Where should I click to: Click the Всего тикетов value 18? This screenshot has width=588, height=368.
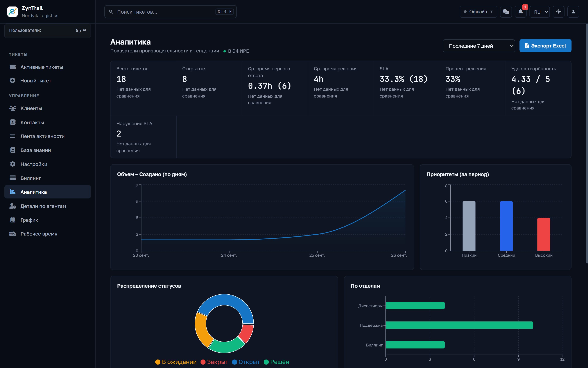(121, 79)
